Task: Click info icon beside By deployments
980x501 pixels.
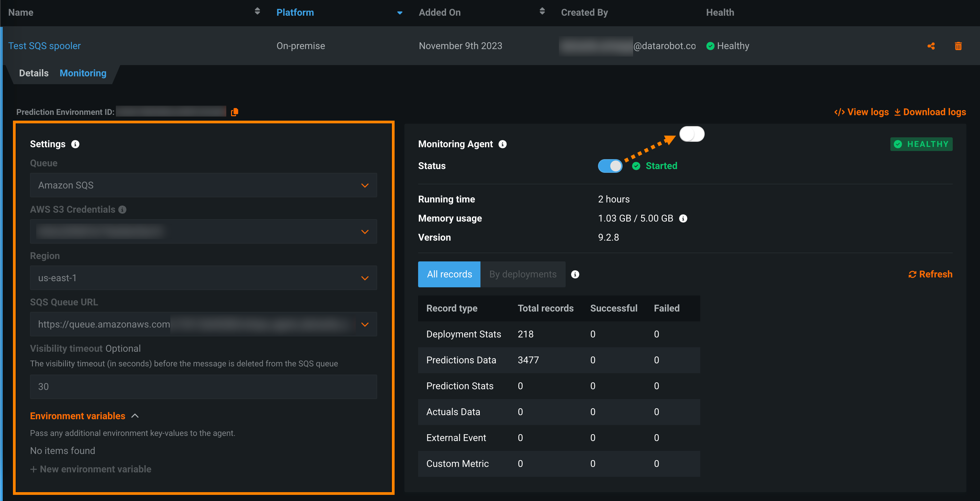Action: 575,274
